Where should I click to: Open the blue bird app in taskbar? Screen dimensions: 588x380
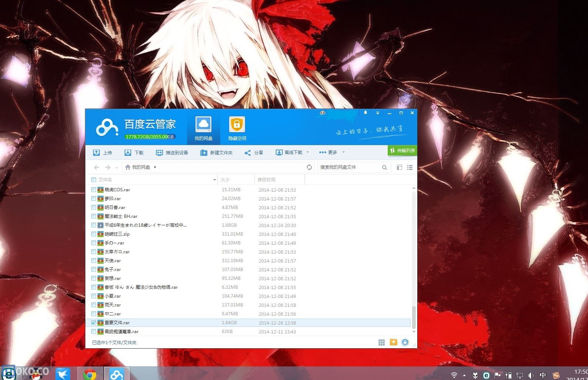pyautogui.click(x=63, y=374)
